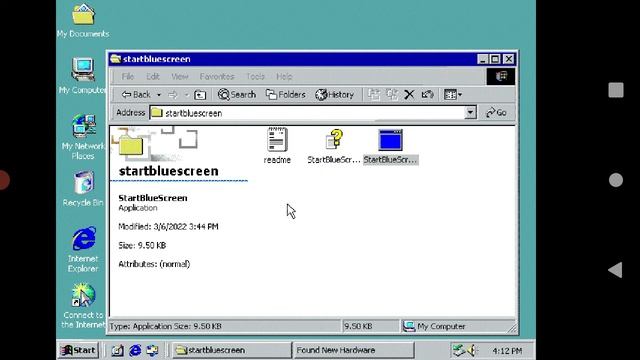Open the Start menu

[x=78, y=350]
